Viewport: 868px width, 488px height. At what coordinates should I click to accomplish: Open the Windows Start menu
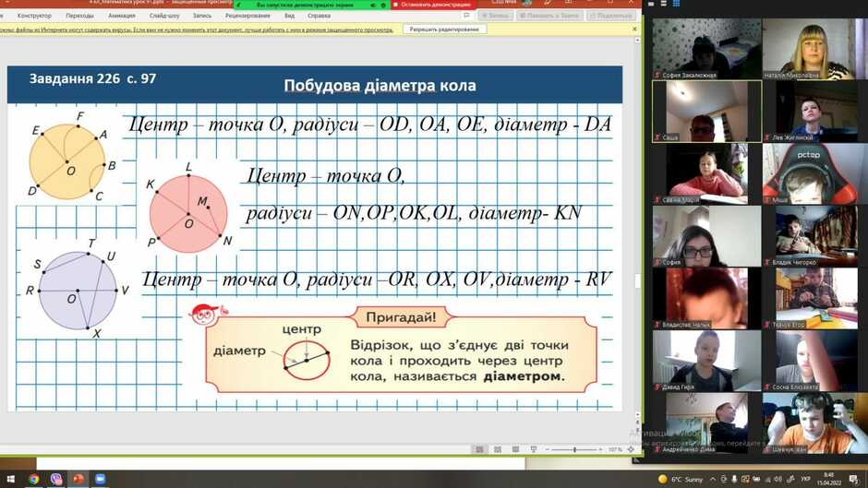[10, 479]
